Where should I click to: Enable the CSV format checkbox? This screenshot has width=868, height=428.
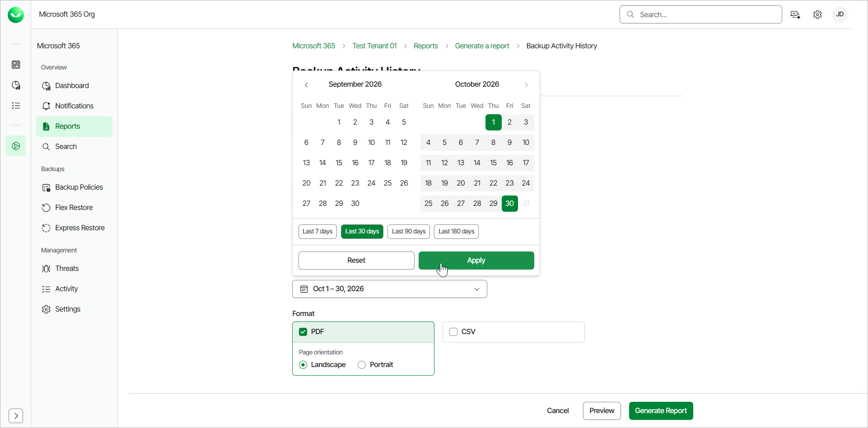coord(453,332)
